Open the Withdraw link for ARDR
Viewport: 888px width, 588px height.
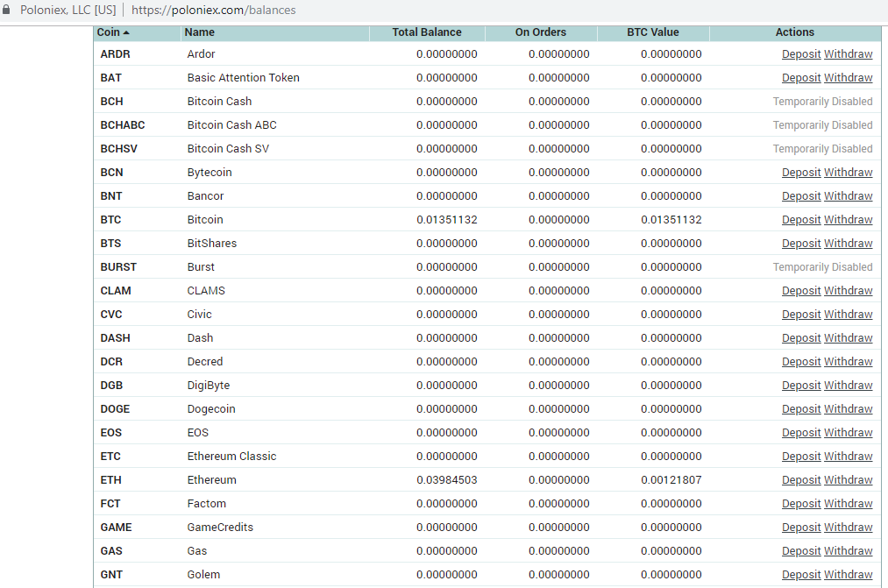(848, 54)
